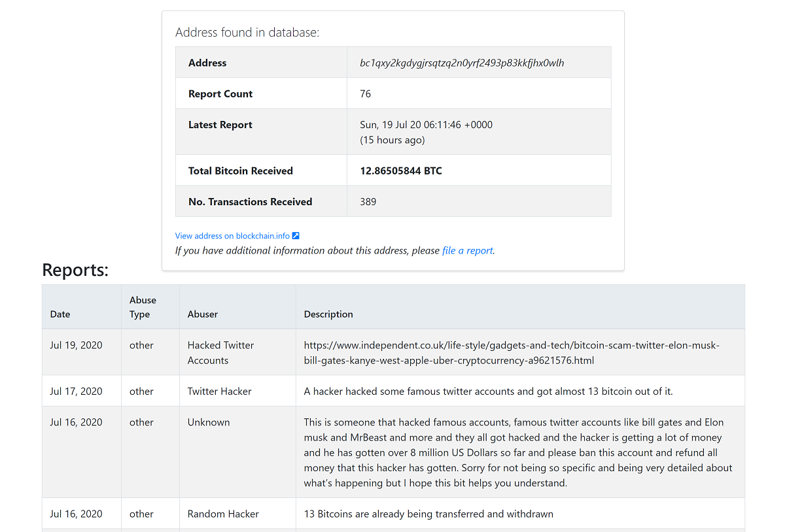The width and height of the screenshot is (785, 532).
Task: Open the 'View address on blockchain.info' link
Action: tap(232, 236)
